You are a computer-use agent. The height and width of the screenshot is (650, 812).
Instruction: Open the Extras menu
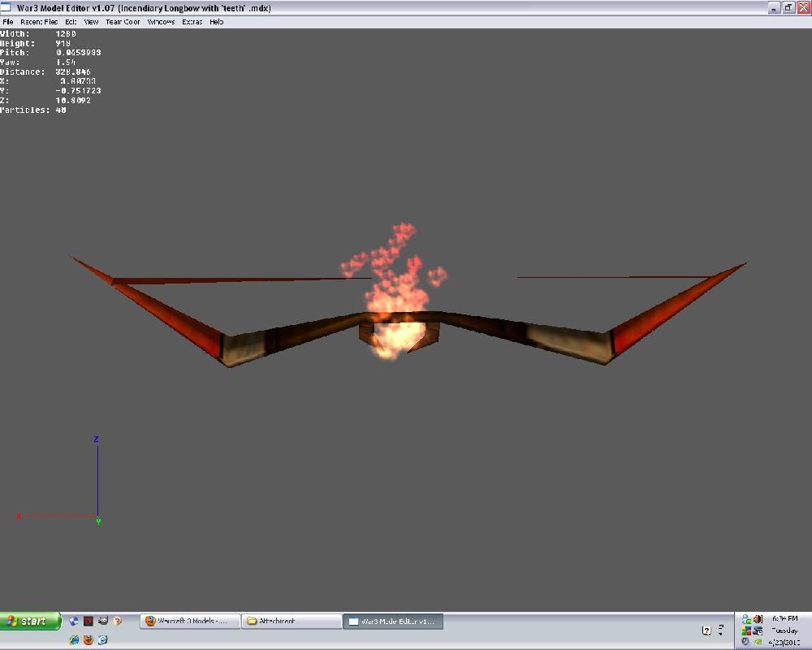click(192, 22)
